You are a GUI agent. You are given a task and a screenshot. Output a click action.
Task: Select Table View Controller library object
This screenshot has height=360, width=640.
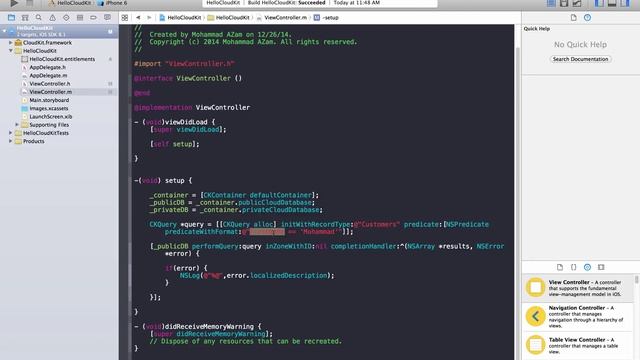pos(578,345)
